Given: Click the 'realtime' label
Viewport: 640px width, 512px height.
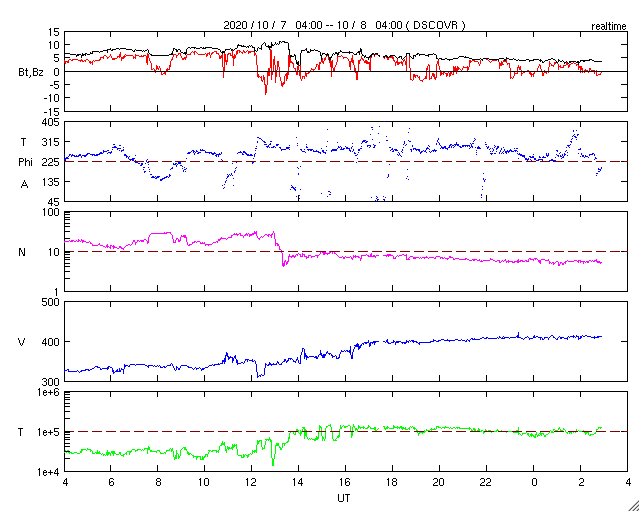Looking at the screenshot, I should click(609, 27).
